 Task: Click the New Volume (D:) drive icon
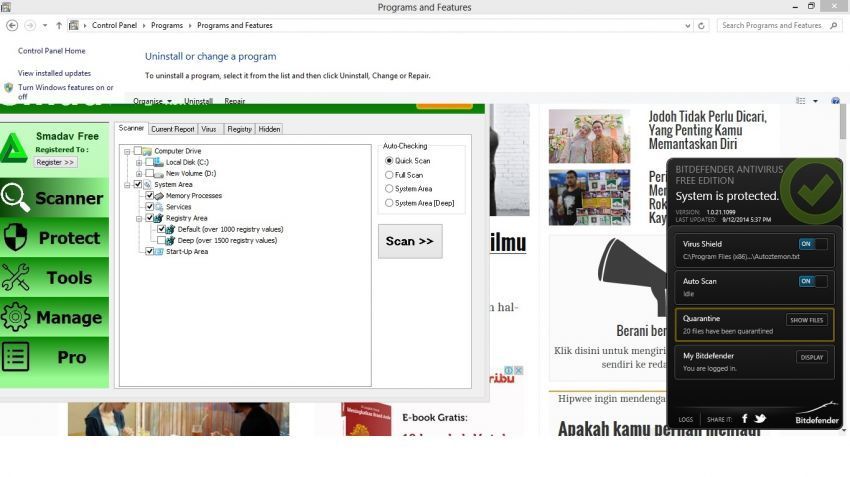[x=158, y=173]
